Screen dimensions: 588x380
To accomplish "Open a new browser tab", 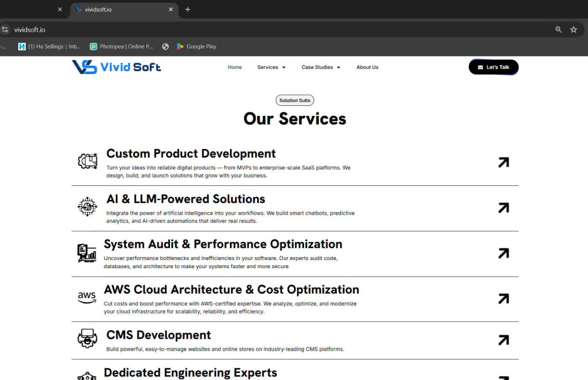I will (x=188, y=9).
